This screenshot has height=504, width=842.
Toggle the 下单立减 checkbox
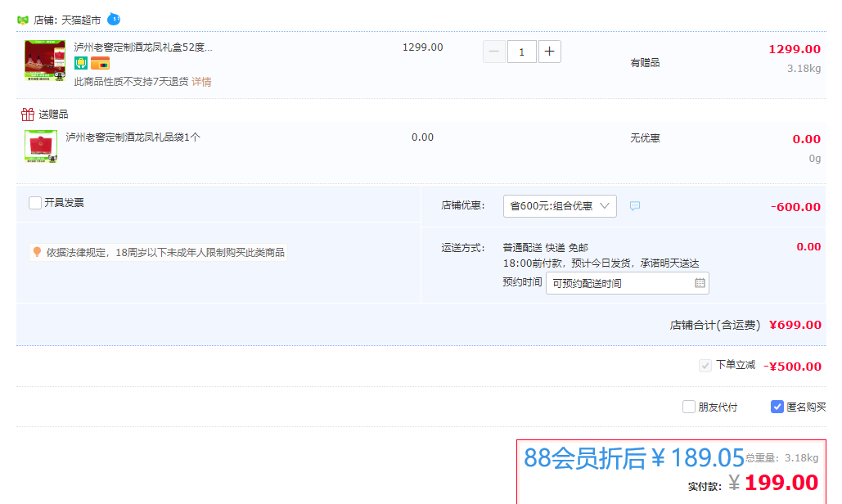(x=705, y=366)
